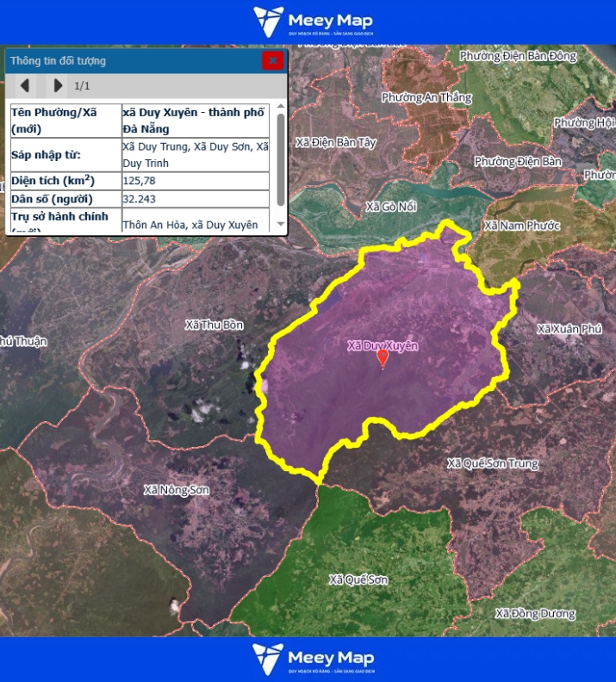Go to next record arrow

click(58, 85)
